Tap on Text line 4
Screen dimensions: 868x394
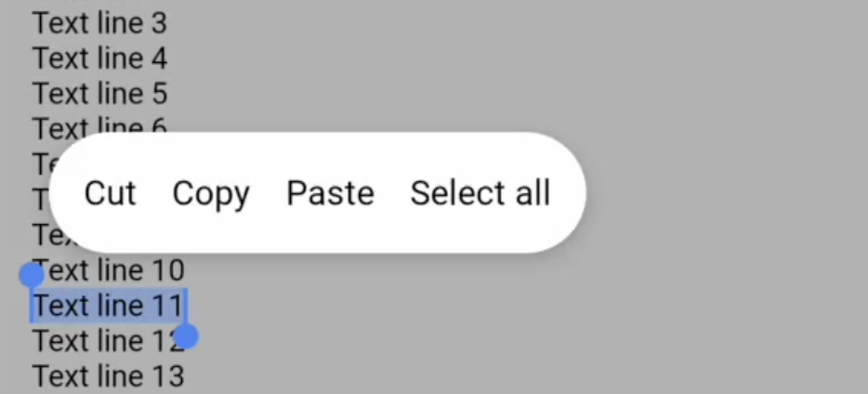[x=99, y=59]
